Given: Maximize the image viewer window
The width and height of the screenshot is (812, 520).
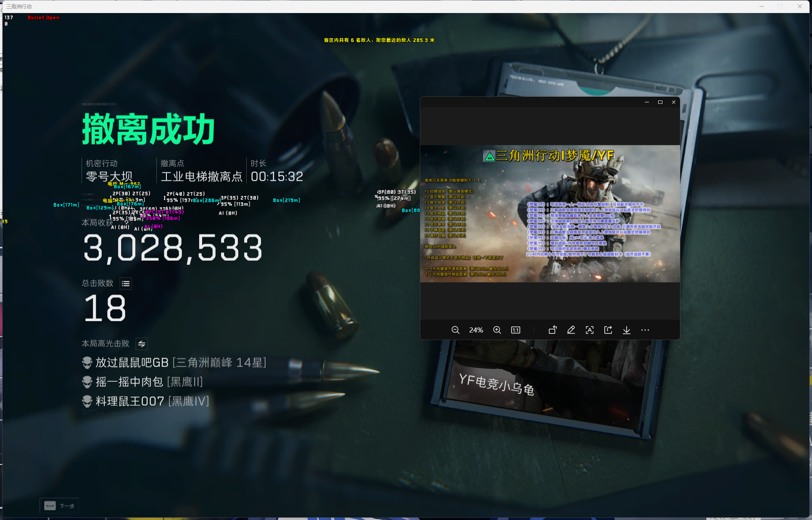Looking at the screenshot, I should [660, 102].
